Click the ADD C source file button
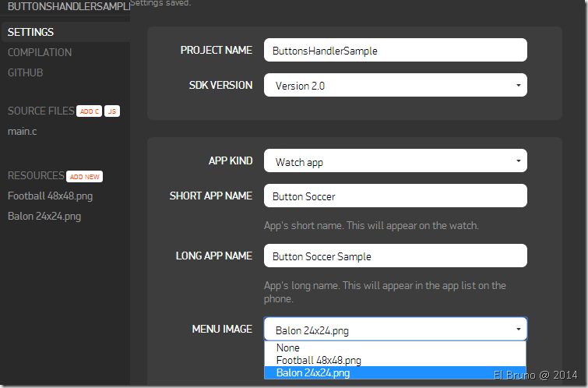588x388 pixels. tap(89, 111)
